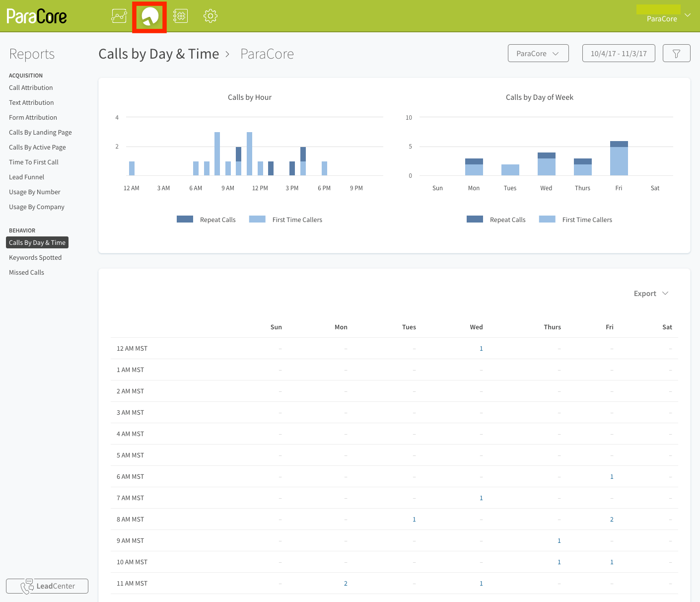
Task: Toggle First Time Callers legend in Calls by Hour
Action: tap(285, 220)
